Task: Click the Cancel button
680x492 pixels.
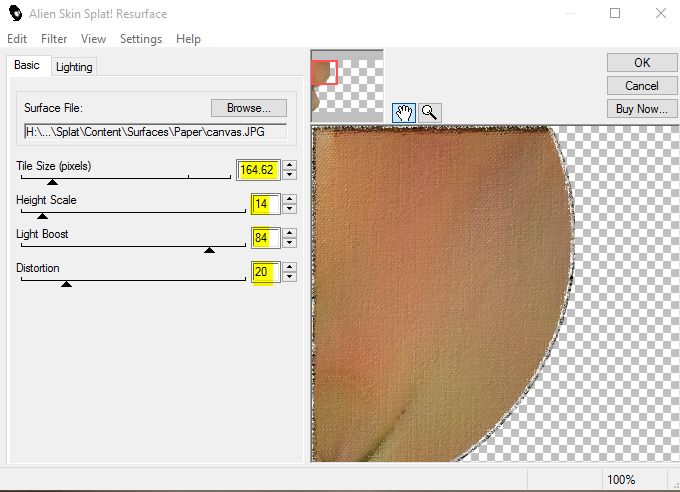Action: [642, 85]
